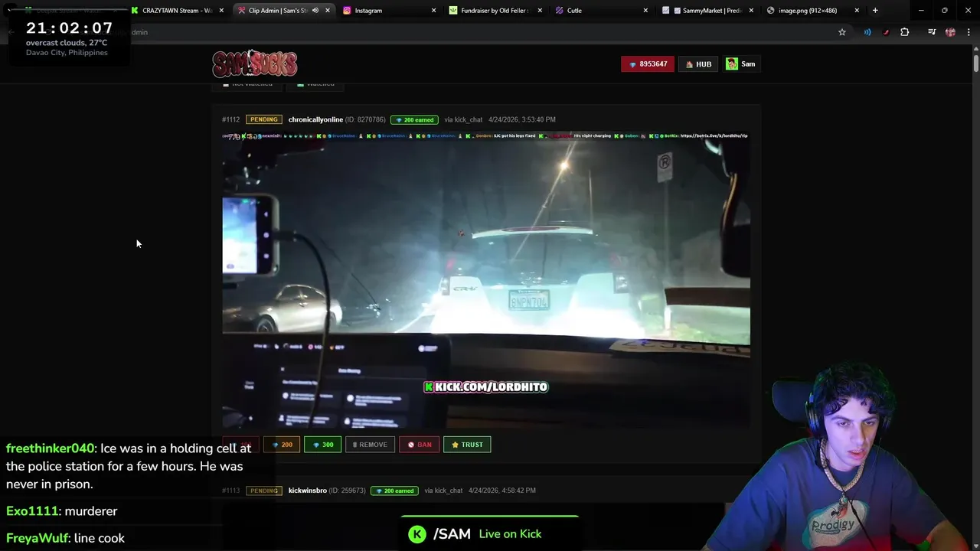
Task: Close the Cutle tab
Action: [x=645, y=11]
